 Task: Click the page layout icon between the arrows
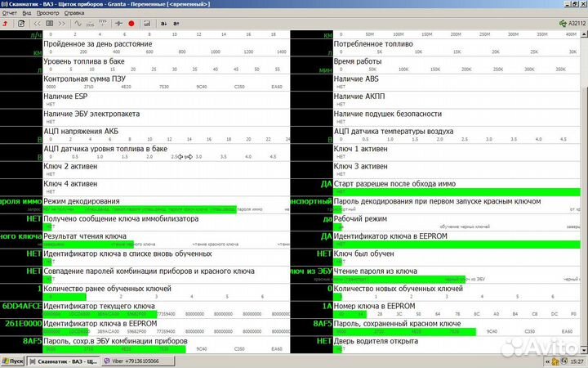click(50, 23)
